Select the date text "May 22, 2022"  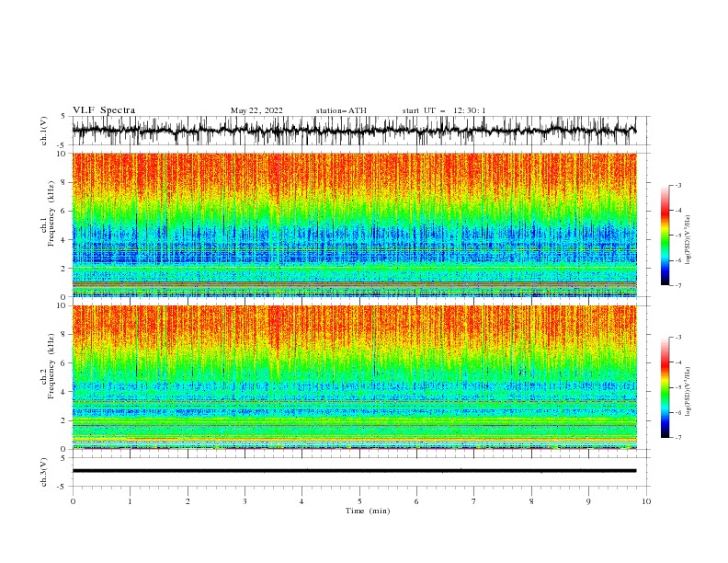[x=256, y=110]
